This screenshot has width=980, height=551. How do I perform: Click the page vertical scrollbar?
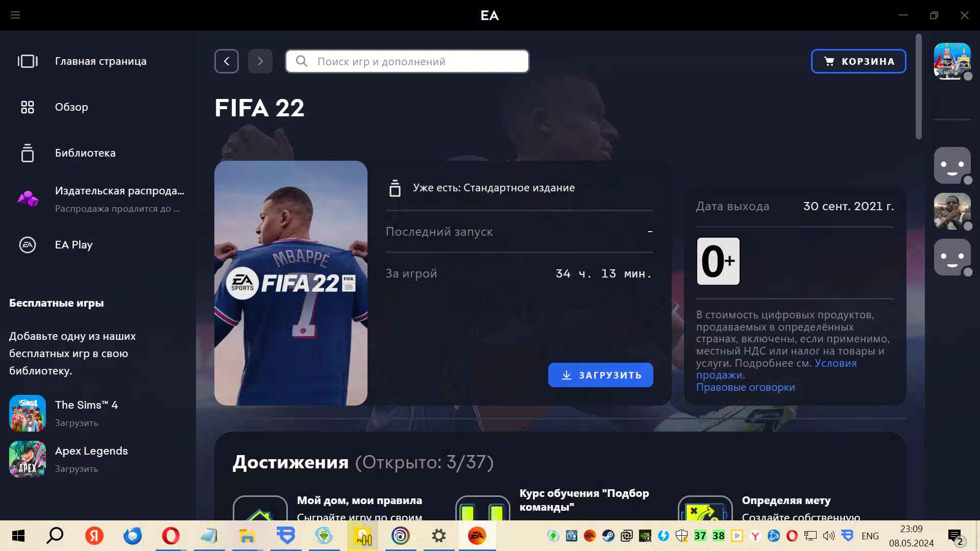919,87
